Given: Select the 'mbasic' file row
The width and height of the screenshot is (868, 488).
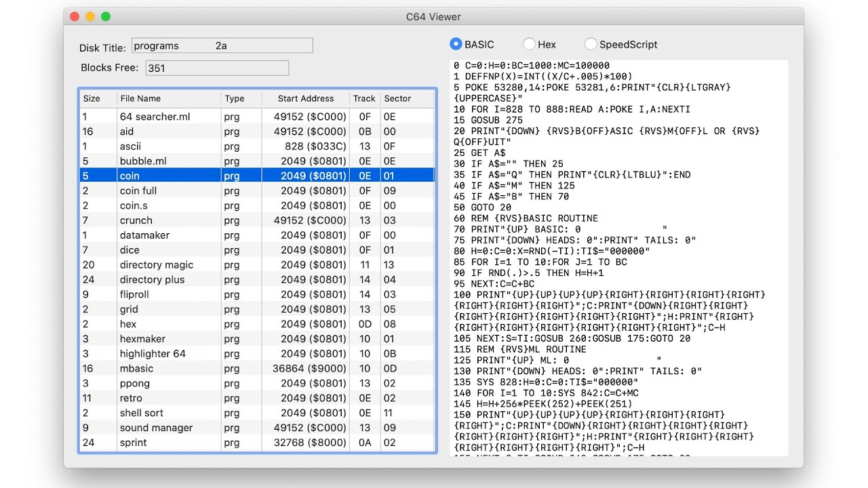Looking at the screenshot, I should 257,369.
